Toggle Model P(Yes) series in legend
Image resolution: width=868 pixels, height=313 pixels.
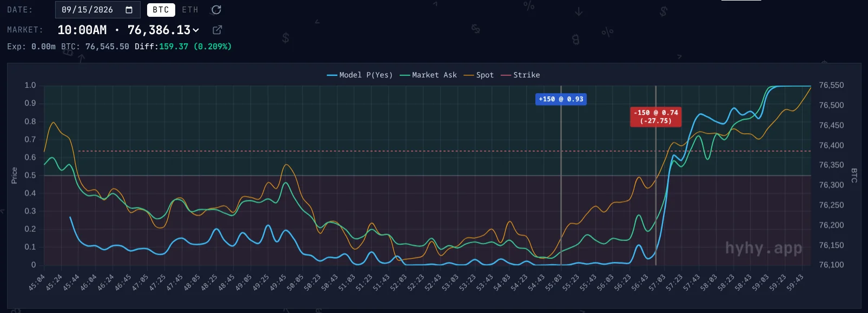360,75
